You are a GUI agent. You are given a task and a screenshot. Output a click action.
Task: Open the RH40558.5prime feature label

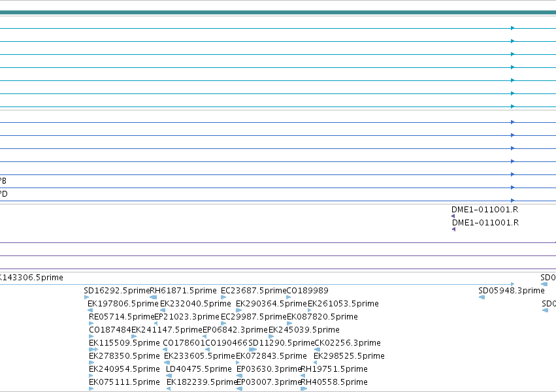click(x=334, y=382)
